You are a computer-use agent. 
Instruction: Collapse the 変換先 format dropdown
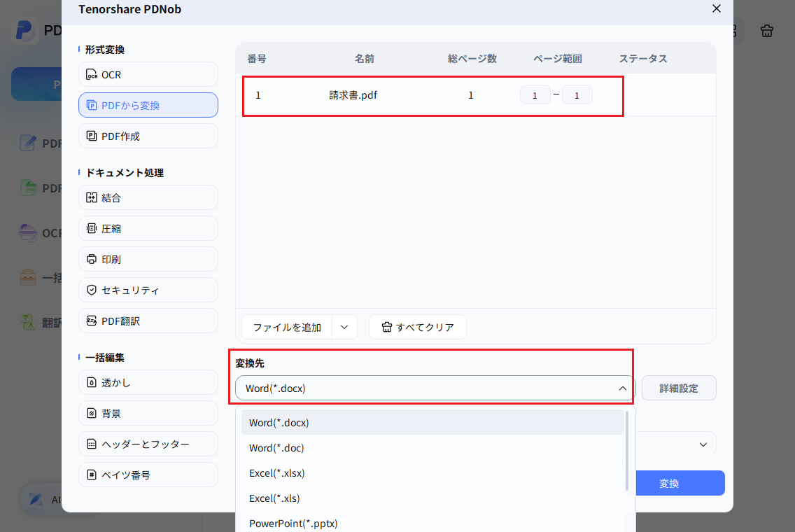[x=623, y=388]
